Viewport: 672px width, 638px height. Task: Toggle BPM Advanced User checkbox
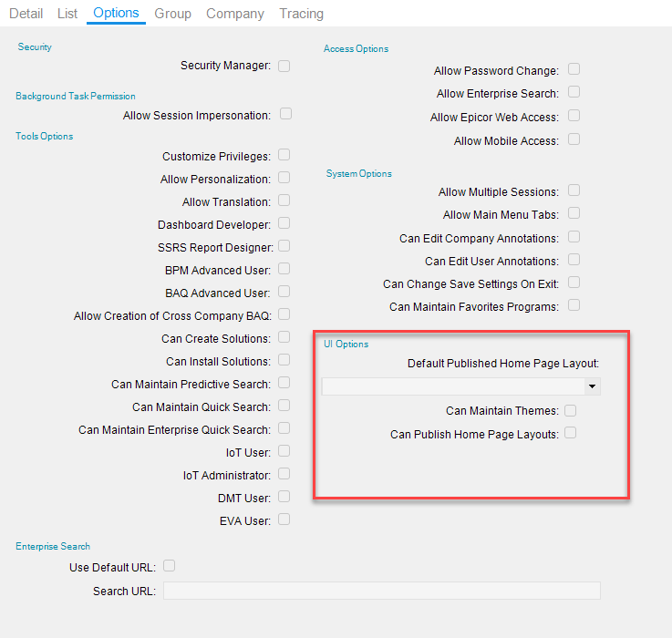click(284, 269)
